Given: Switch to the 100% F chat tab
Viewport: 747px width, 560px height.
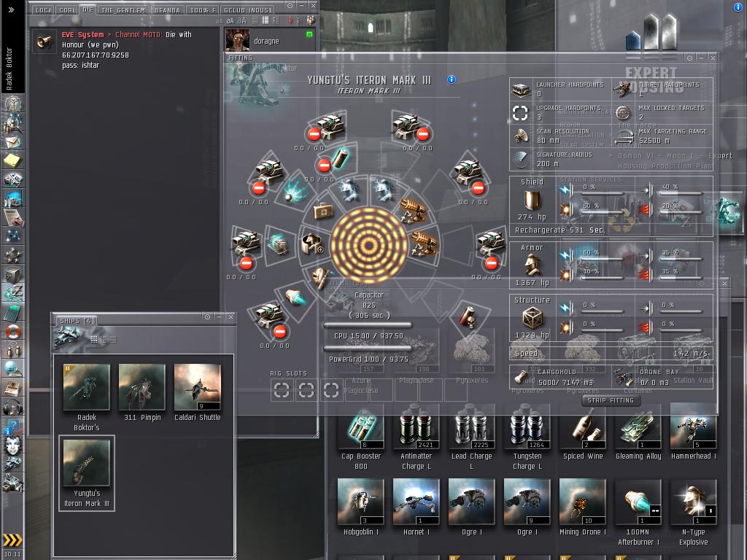Looking at the screenshot, I should pos(203,10).
